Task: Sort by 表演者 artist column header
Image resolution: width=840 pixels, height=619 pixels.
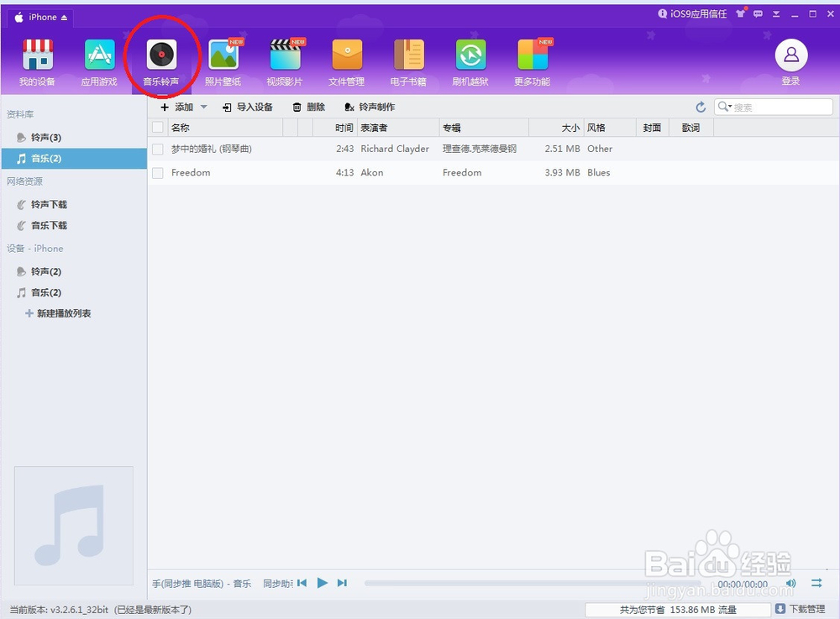Action: tap(398, 128)
